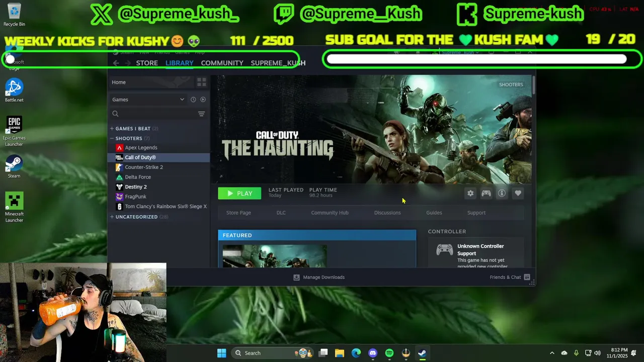Viewport: 644px width, 362px height.
Task: Launch Battle.net from the desktop
Action: click(x=14, y=90)
